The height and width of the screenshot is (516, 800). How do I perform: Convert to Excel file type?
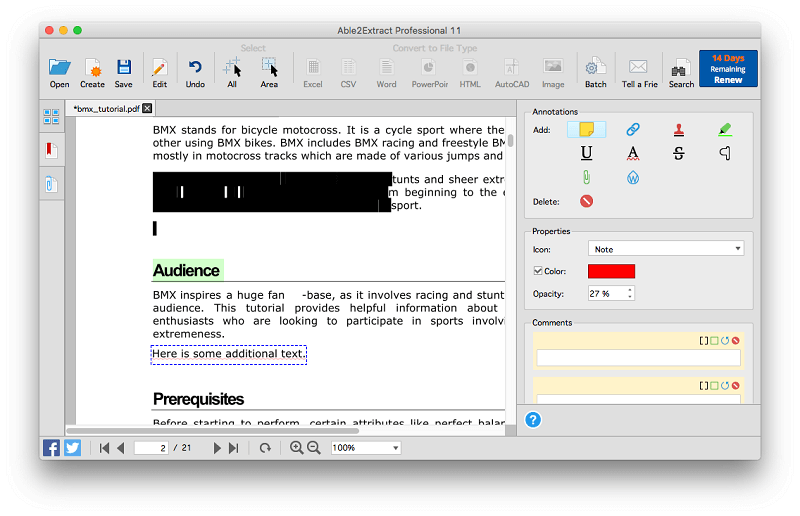click(313, 73)
